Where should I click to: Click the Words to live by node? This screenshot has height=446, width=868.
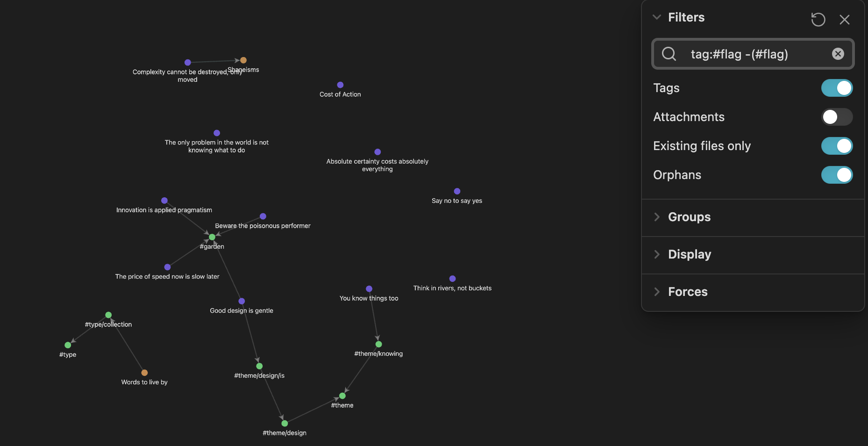coord(144,373)
